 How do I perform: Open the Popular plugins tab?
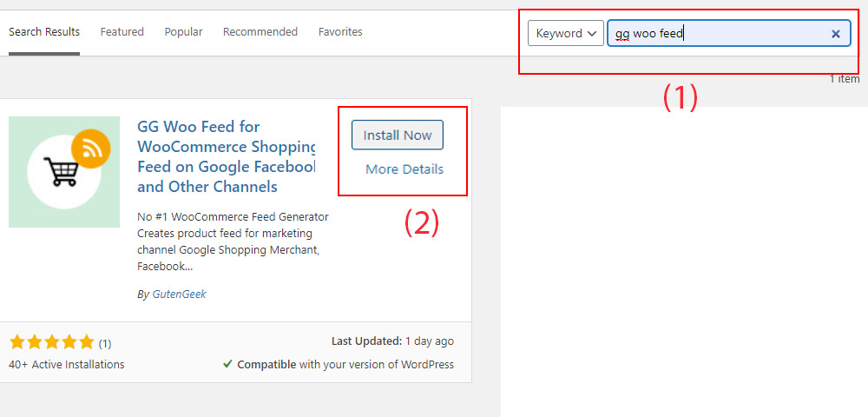pos(183,32)
